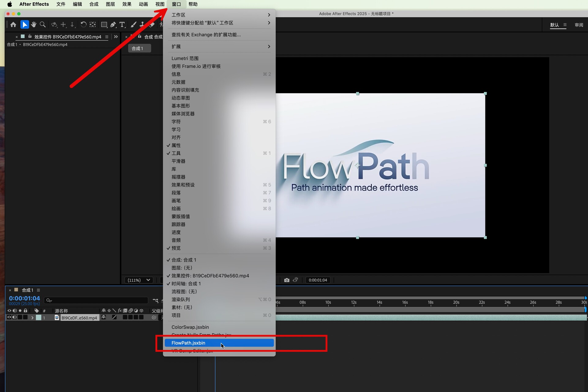Toggle lock switch for B19CeDF layer
The height and width of the screenshot is (392, 588).
[x=25, y=318]
